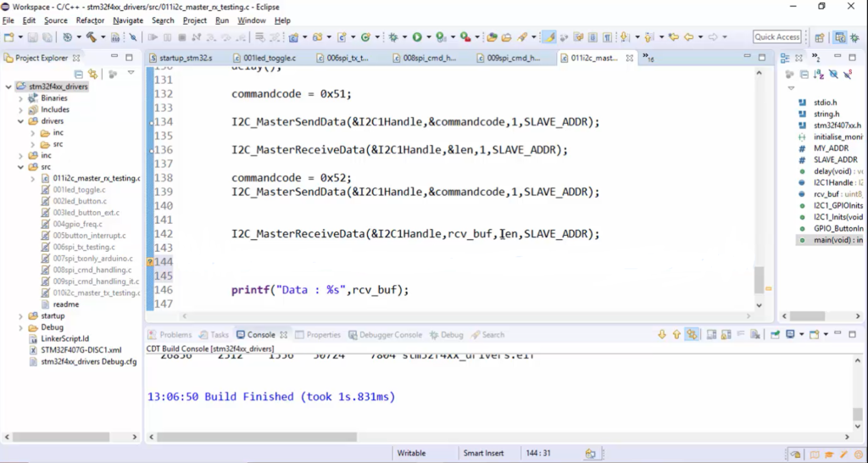868x463 pixels.
Task: Open the Search tab in bottom panel
Action: [x=487, y=334]
